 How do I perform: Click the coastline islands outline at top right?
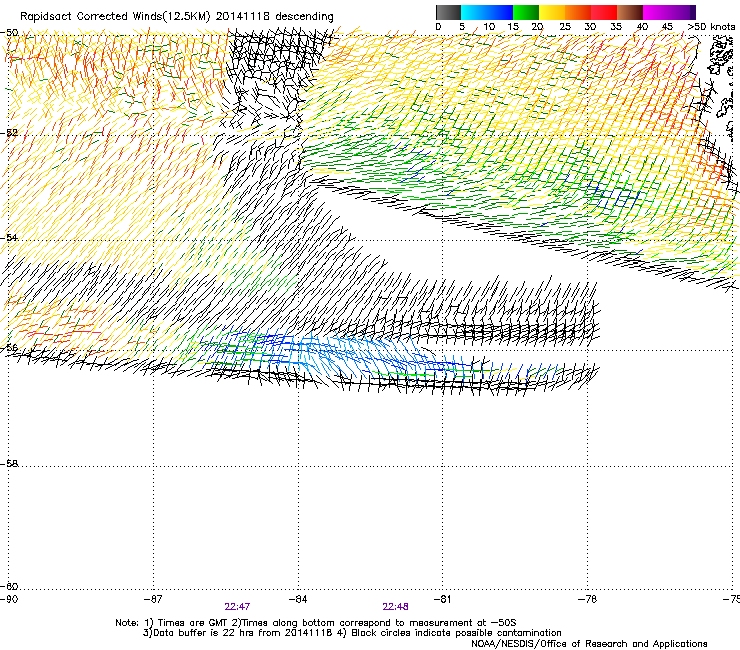click(x=720, y=57)
